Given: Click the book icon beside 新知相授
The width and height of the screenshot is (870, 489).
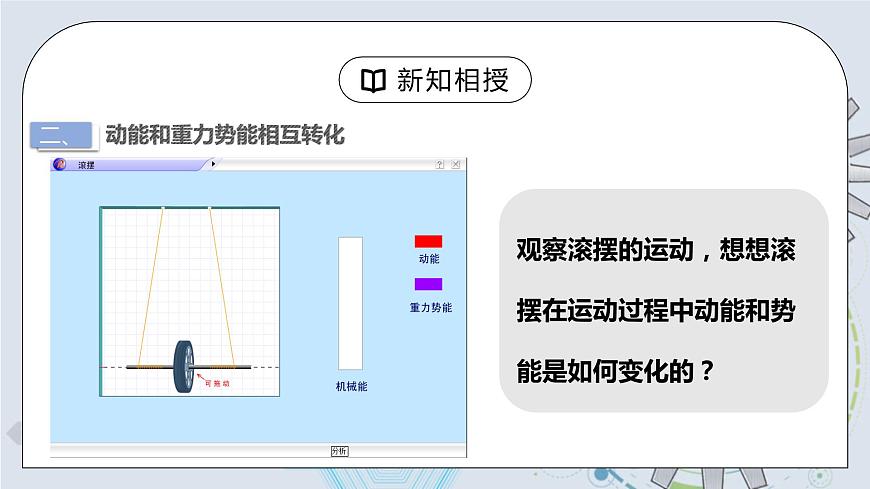Looking at the screenshot, I should [x=373, y=80].
